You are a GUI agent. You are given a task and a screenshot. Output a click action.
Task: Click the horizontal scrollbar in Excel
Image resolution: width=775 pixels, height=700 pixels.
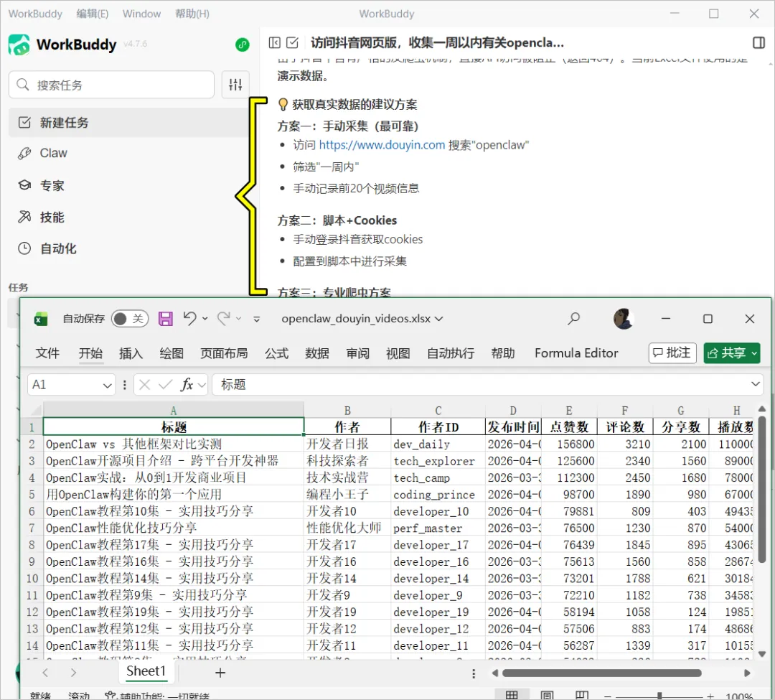[x=602, y=673]
